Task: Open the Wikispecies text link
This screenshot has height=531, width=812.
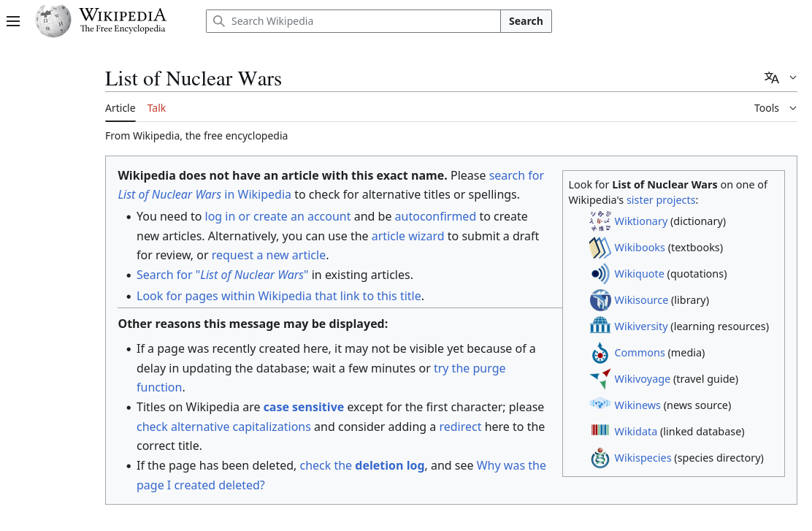Action: tap(643, 458)
